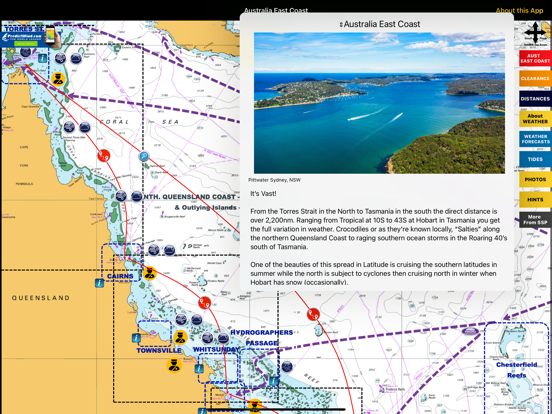The width and height of the screenshot is (552, 414).
Task: Tap right navy boat icon northeast of Townsville box
Action: point(196,320)
